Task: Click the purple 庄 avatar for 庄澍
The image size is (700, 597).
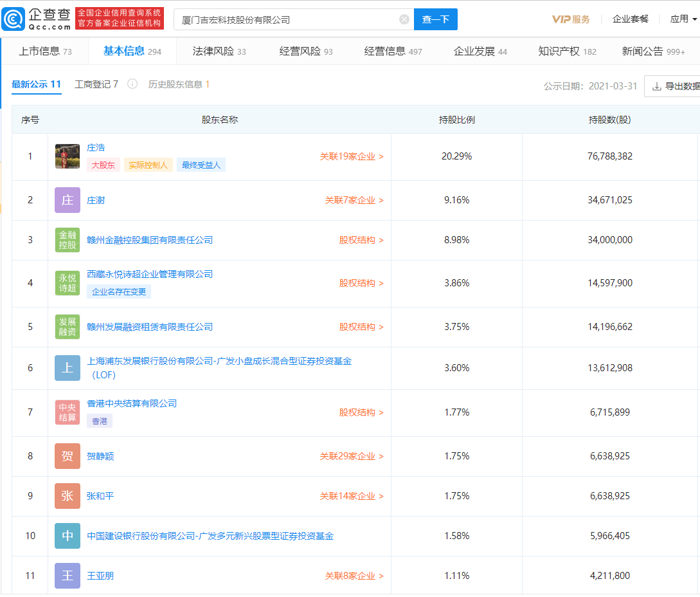Action: tap(67, 200)
